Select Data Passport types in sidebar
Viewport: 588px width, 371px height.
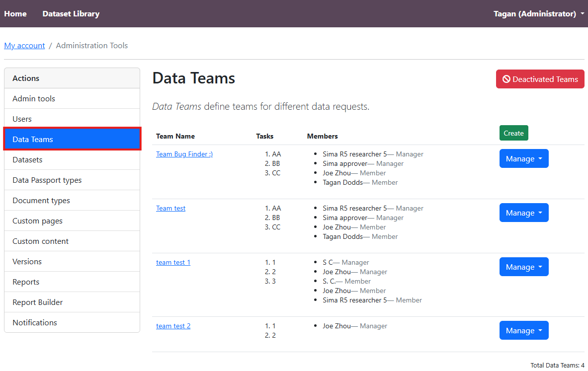pos(47,180)
